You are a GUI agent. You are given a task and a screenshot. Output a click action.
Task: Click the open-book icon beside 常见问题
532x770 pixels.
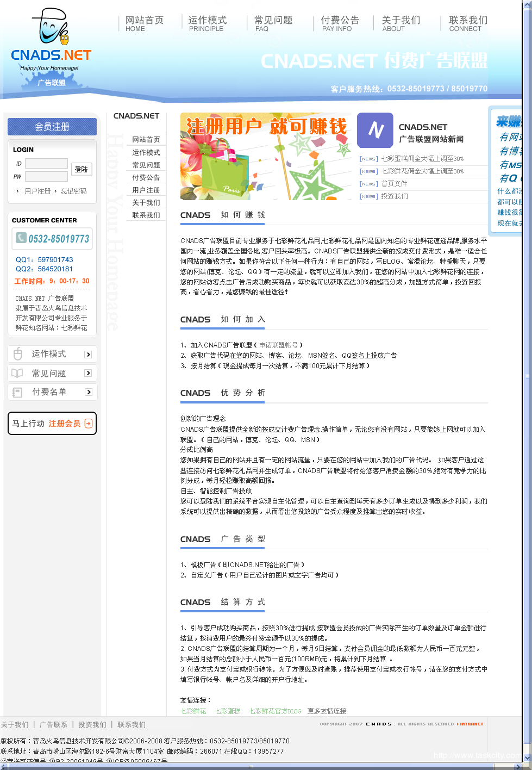[x=17, y=373]
